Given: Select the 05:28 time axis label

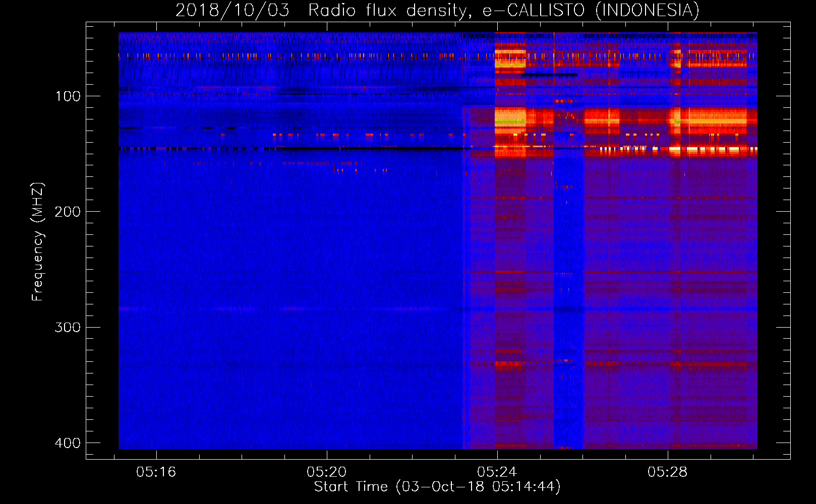Looking at the screenshot, I should coord(667,472).
